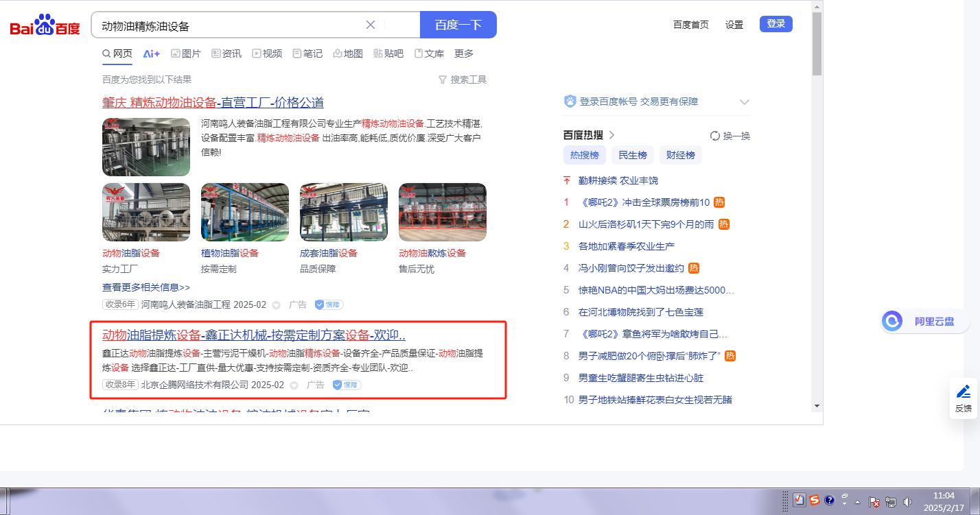Open the dropdown arrow on 北京企腾网络 ad
This screenshot has width=980, height=515.
(x=294, y=385)
